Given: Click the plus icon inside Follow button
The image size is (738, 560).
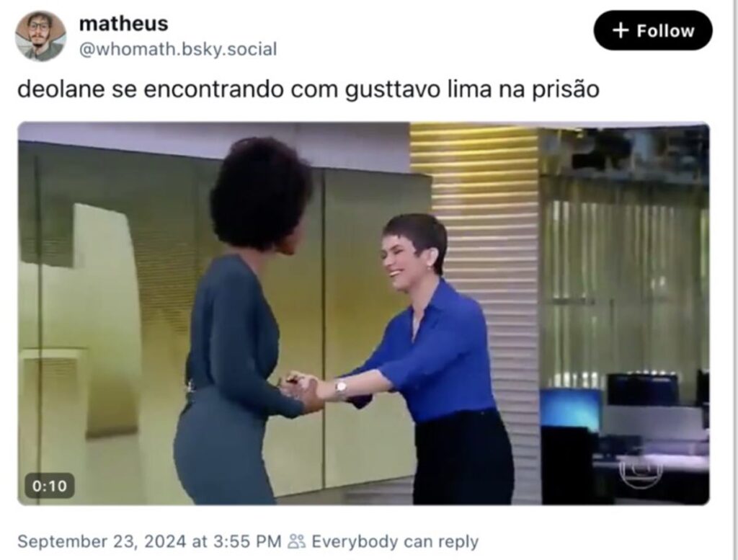Looking at the screenshot, I should click(621, 30).
